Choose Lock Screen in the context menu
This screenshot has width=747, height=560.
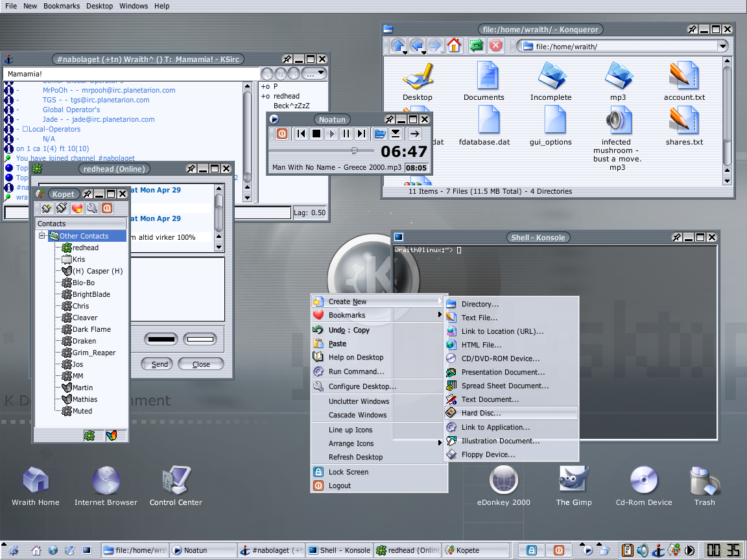click(379, 472)
